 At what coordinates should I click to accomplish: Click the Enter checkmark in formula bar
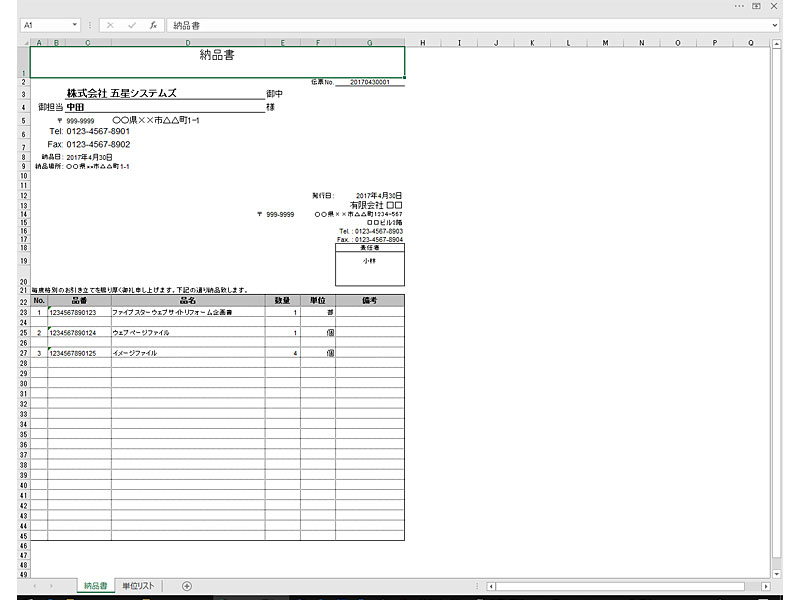click(131, 24)
